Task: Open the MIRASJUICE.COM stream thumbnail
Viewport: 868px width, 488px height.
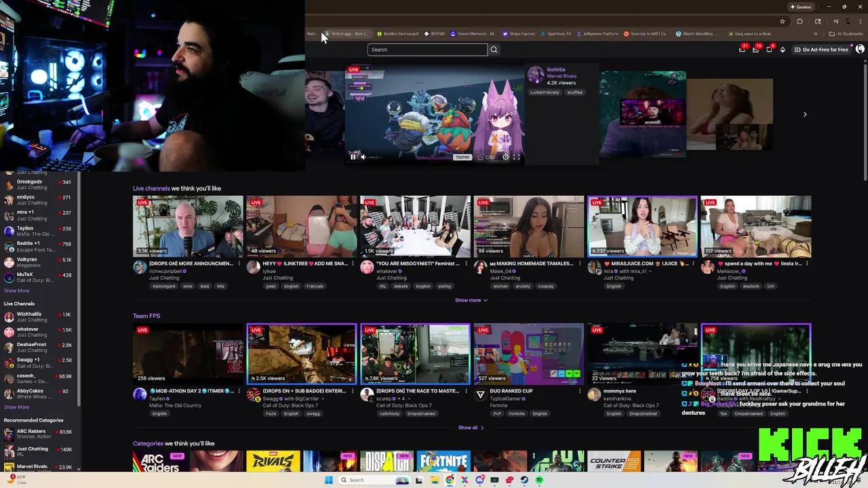Action: point(642,226)
